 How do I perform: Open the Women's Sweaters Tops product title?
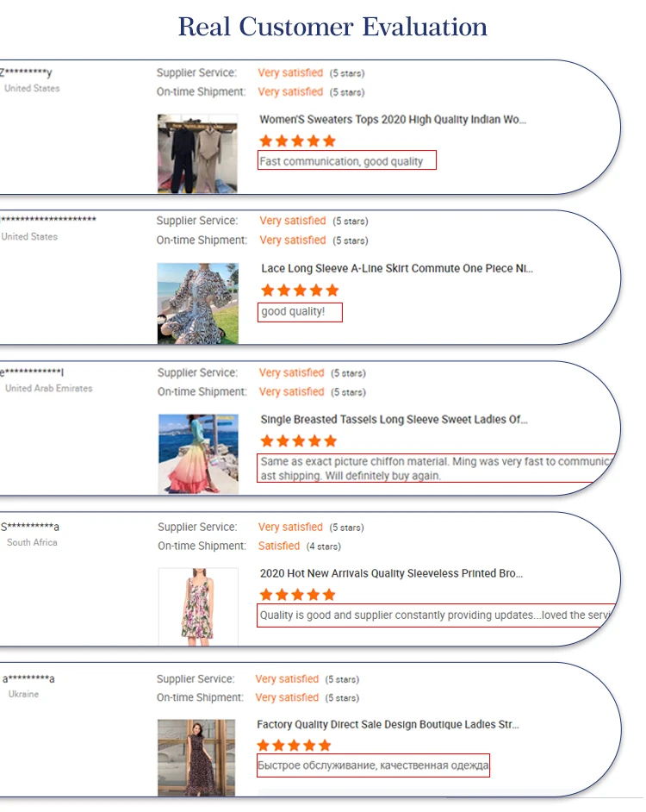point(393,120)
